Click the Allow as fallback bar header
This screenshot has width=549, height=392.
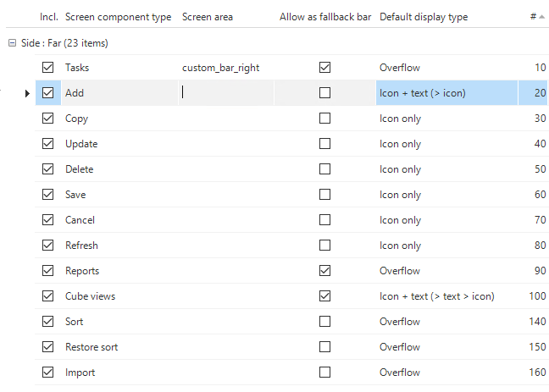pos(325,17)
